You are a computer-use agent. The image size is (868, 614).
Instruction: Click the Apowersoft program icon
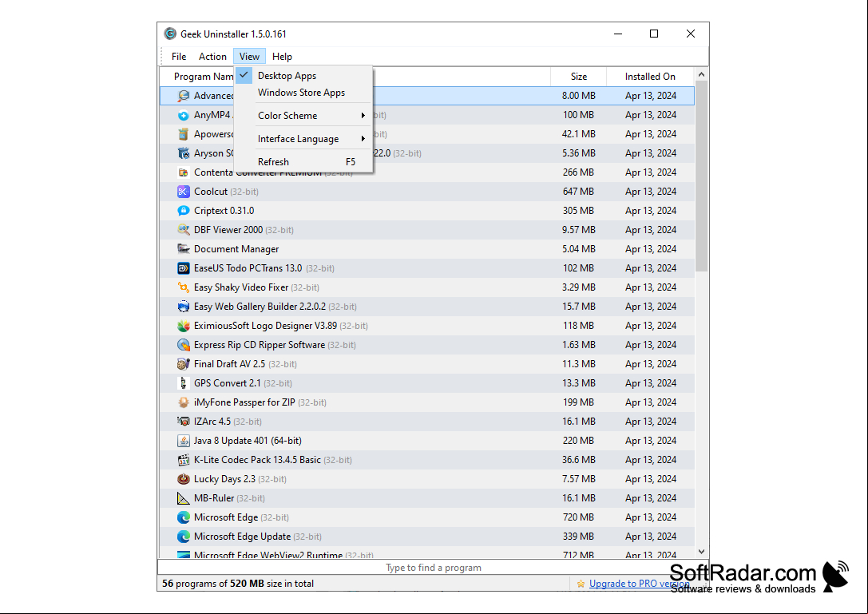183,134
